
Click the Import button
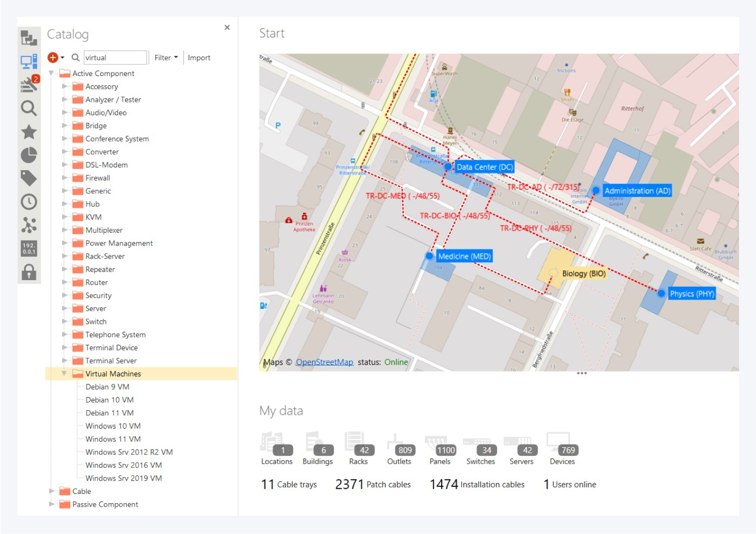[199, 58]
